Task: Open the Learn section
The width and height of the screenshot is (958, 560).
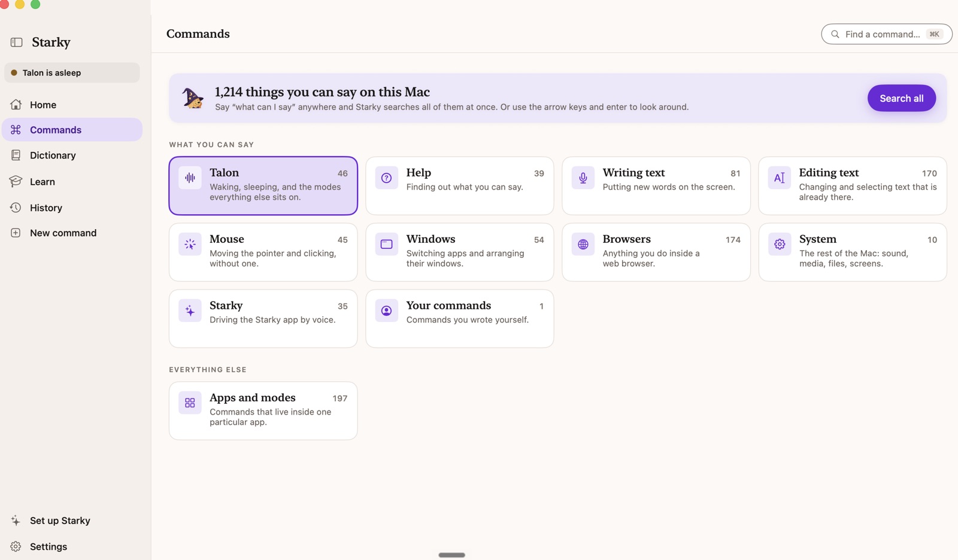Action: [x=72, y=181]
